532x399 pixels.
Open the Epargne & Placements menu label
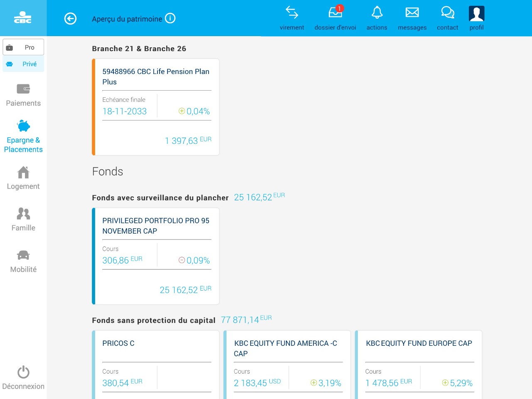(x=23, y=145)
